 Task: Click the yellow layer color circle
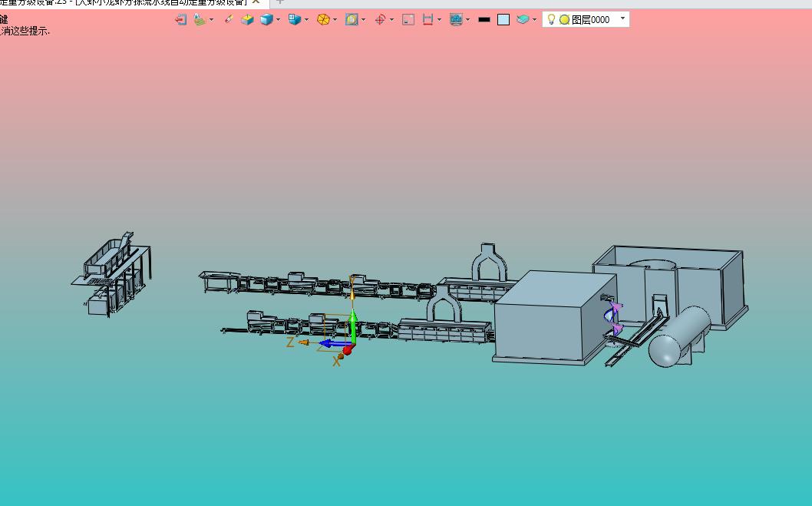(x=564, y=20)
